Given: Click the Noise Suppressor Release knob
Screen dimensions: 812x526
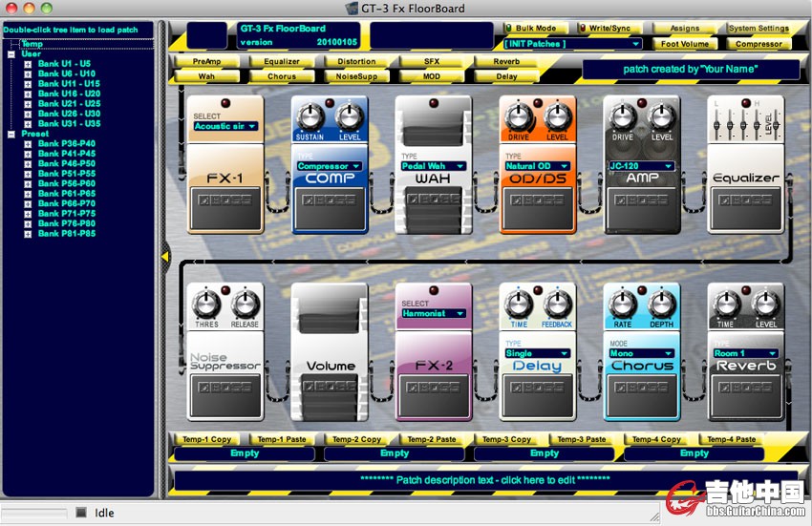Looking at the screenshot, I should 245,305.
